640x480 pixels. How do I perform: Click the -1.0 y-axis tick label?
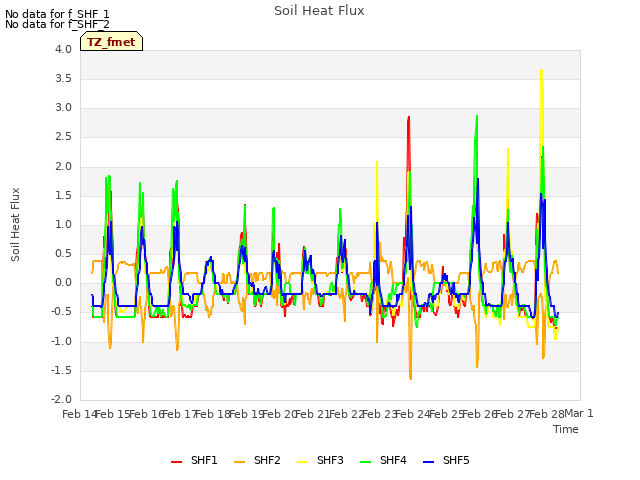coord(61,342)
